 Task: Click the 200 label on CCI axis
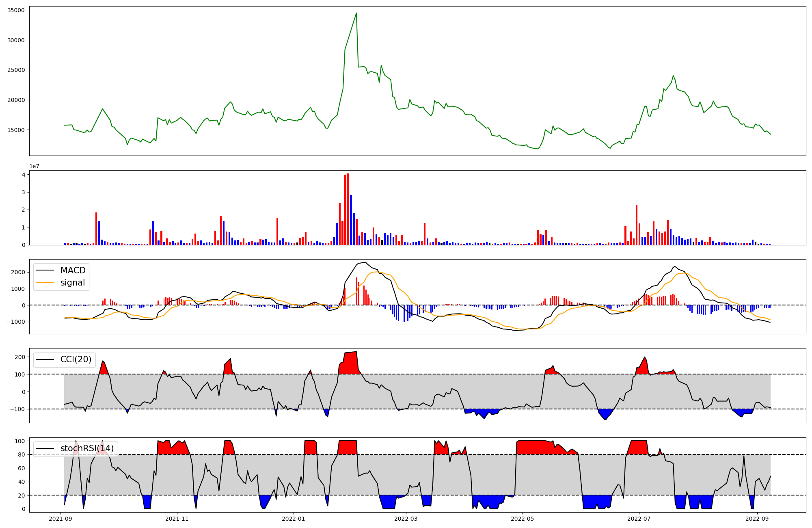pos(20,357)
